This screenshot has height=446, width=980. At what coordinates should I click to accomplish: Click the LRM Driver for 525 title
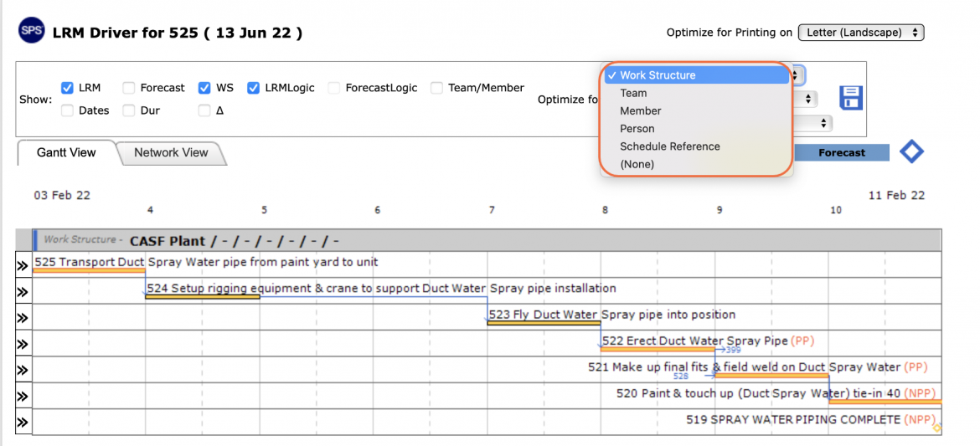[x=178, y=33]
